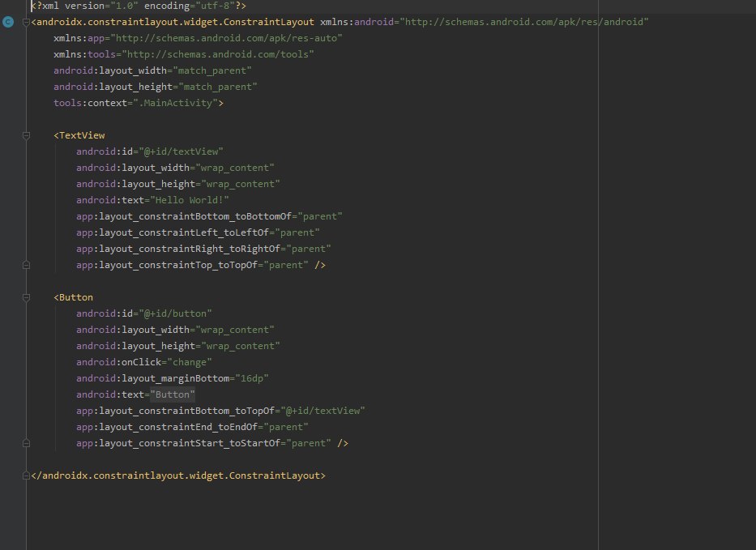Click root layout_width "match_parent" value

(212, 70)
